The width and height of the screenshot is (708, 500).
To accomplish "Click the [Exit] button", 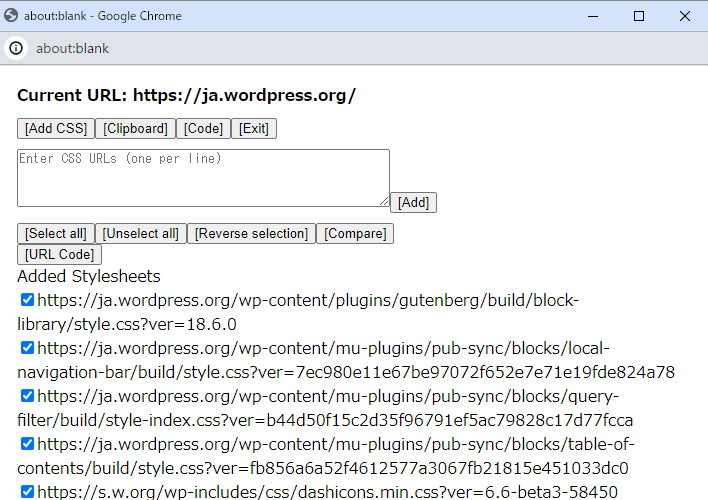I will pyautogui.click(x=254, y=129).
